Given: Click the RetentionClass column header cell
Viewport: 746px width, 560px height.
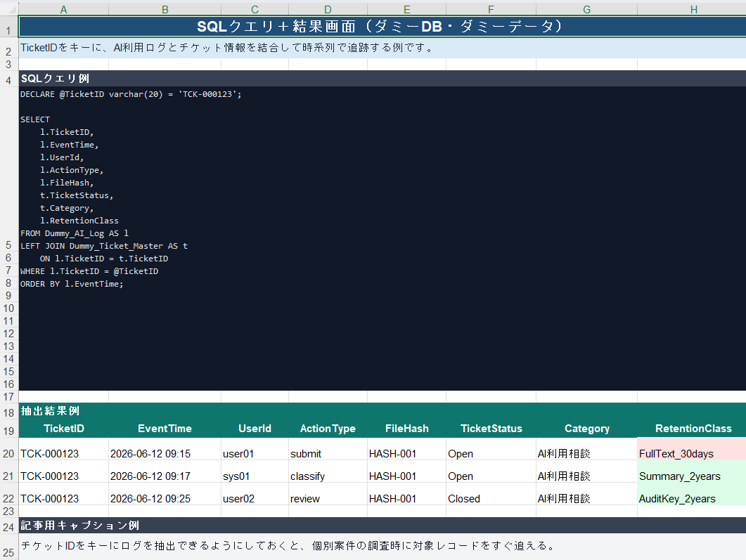Looking at the screenshot, I should pyautogui.click(x=693, y=429).
